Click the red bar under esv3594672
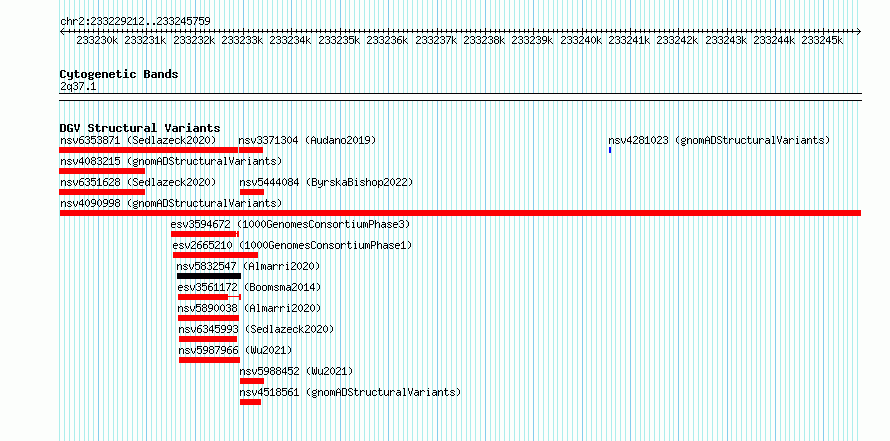The height and width of the screenshot is (441, 890). click(x=205, y=234)
